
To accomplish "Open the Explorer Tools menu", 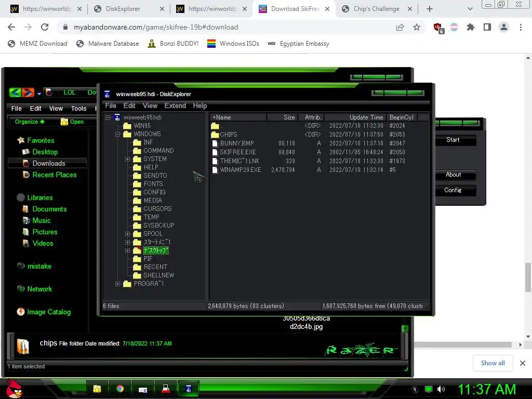I will tap(79, 109).
